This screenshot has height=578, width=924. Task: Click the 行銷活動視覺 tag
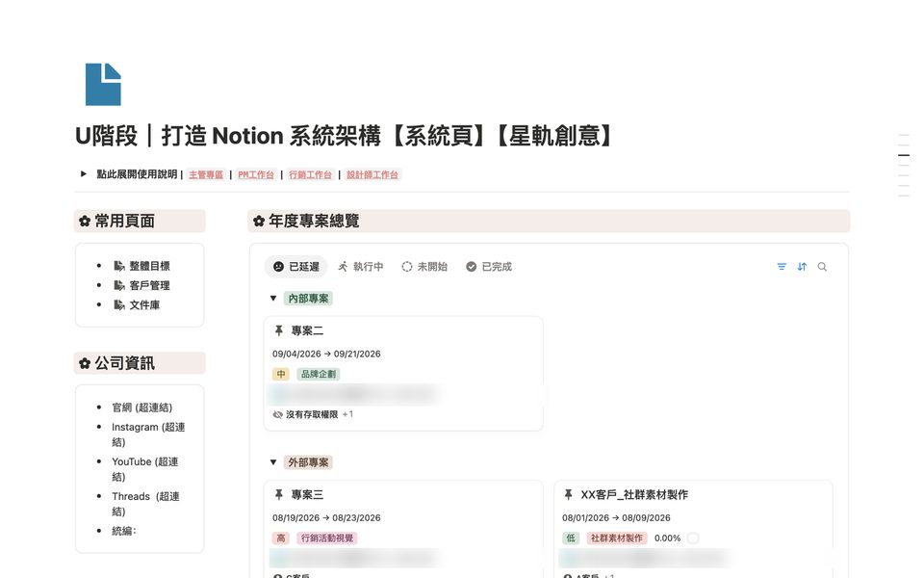pos(327,538)
